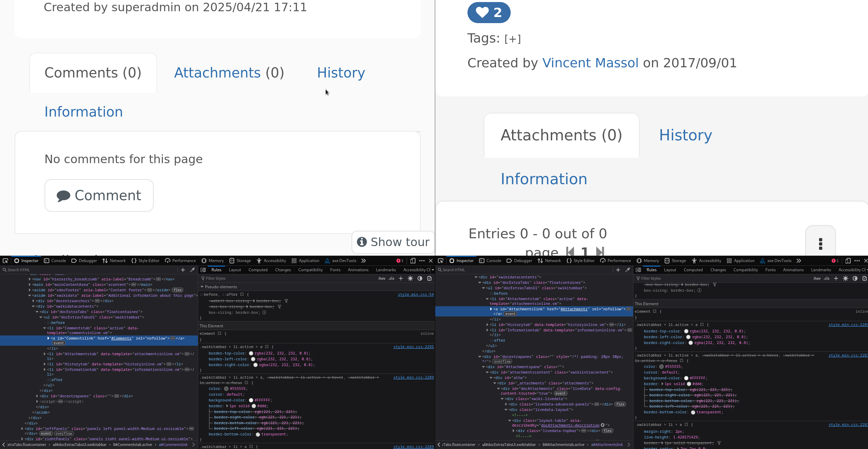Toggle light color scheme simulation in left Rules
The image size is (868, 449).
click(410, 278)
